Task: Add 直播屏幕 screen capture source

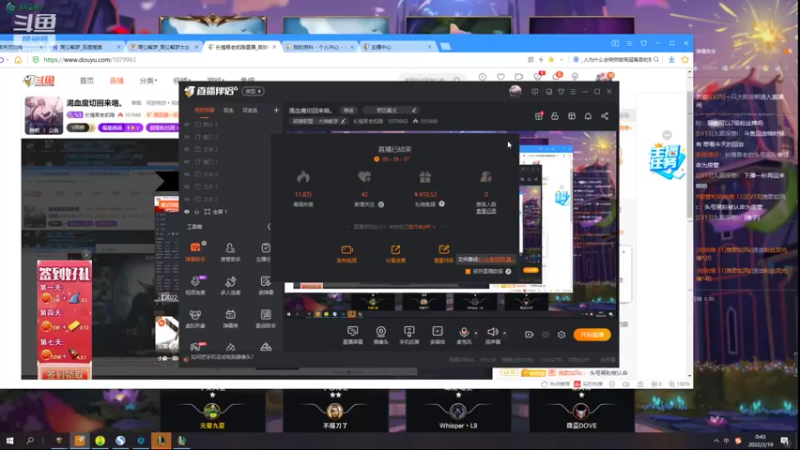Action: [x=353, y=335]
